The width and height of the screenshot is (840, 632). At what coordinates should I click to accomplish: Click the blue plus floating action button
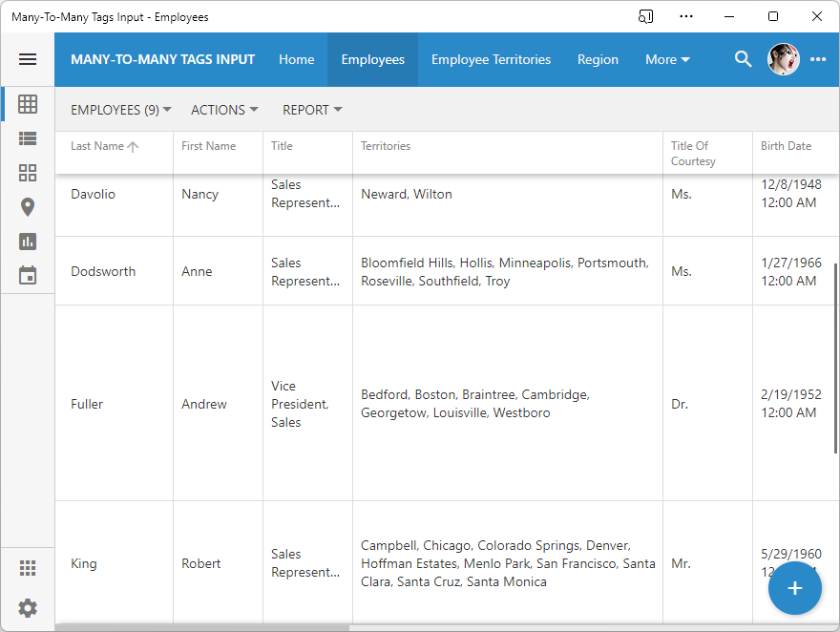point(795,588)
